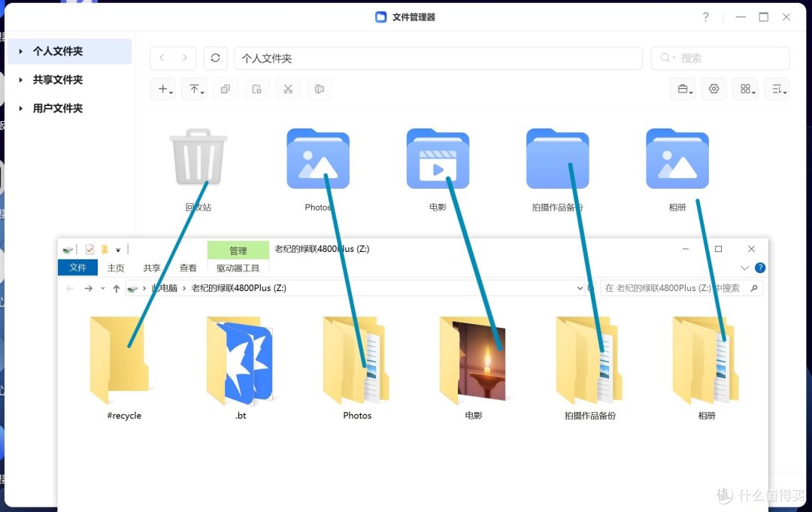This screenshot has height=512, width=812.
Task: Click the 管理 contextual tab
Action: pyautogui.click(x=238, y=250)
